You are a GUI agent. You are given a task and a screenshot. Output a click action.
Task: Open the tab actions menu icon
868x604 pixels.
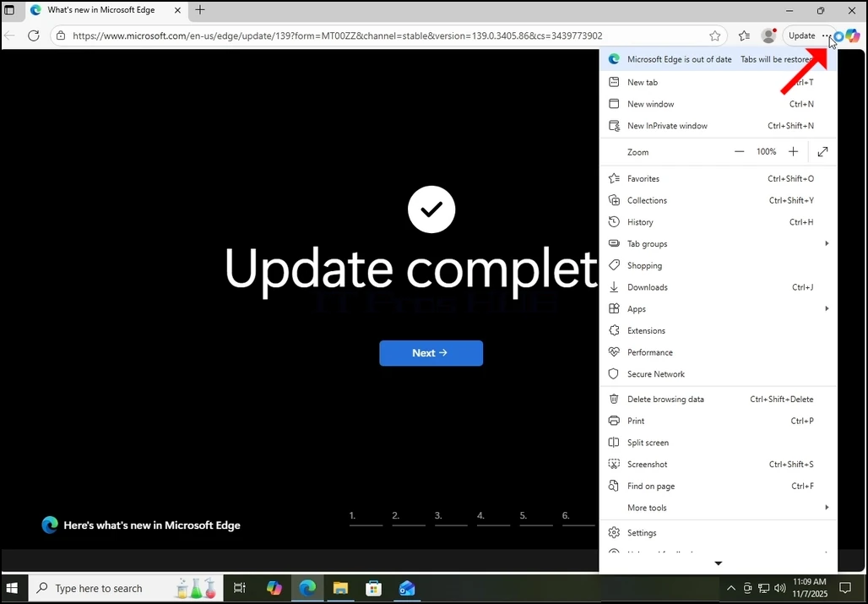[9, 10]
